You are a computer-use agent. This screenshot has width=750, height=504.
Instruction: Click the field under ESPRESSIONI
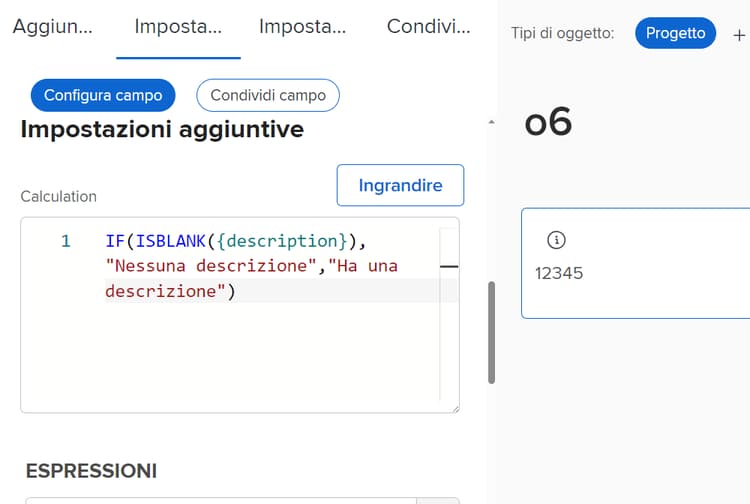220,500
